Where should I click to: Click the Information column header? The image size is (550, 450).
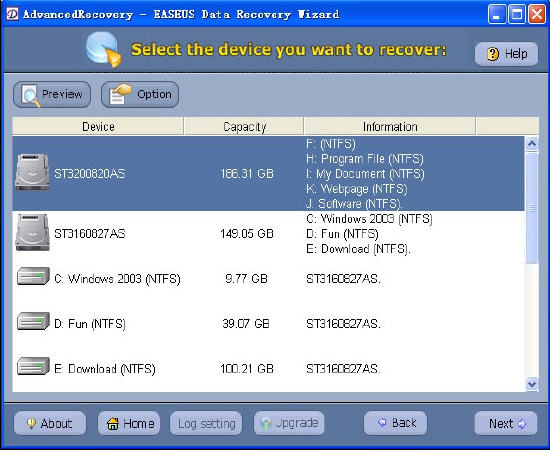tap(390, 126)
